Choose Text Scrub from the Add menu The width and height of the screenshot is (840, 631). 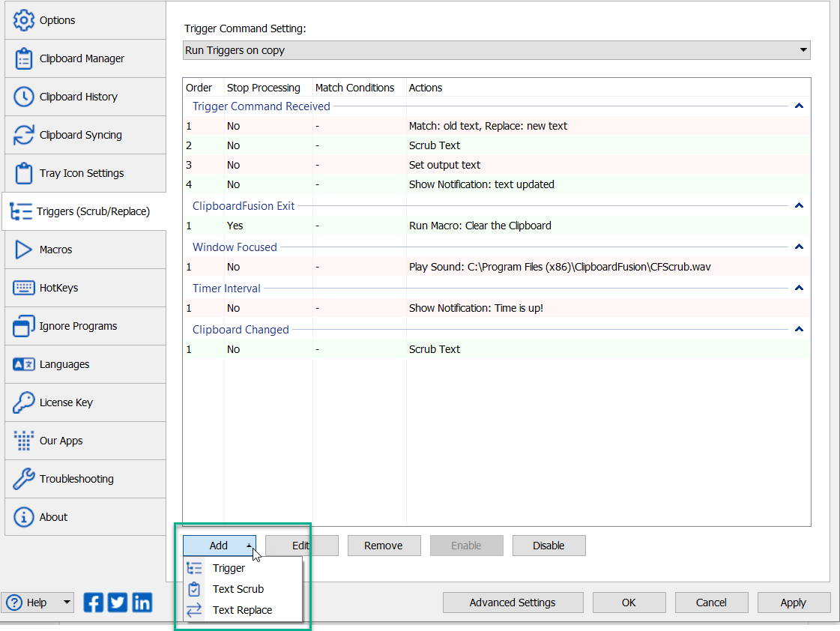[x=244, y=589]
